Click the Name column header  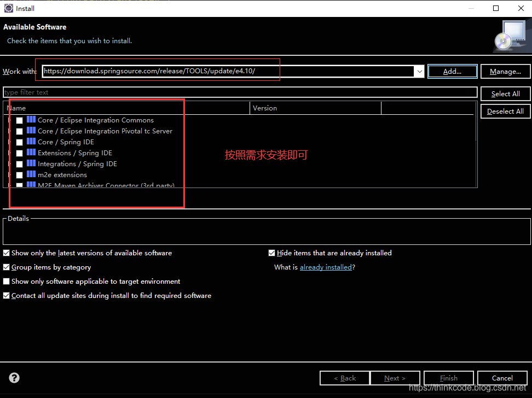tap(128, 108)
